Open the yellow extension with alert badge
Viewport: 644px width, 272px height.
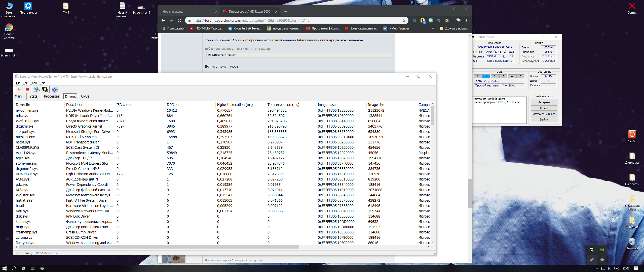pos(423,21)
